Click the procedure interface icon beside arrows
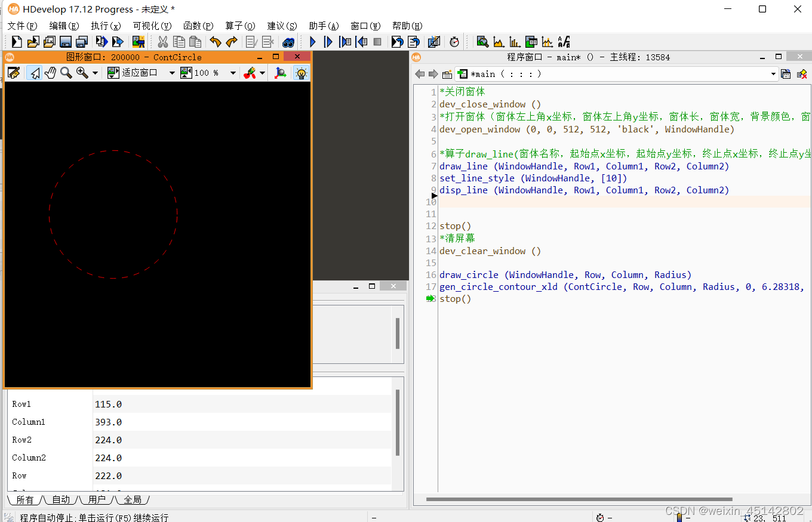The image size is (812, 522). point(447,74)
